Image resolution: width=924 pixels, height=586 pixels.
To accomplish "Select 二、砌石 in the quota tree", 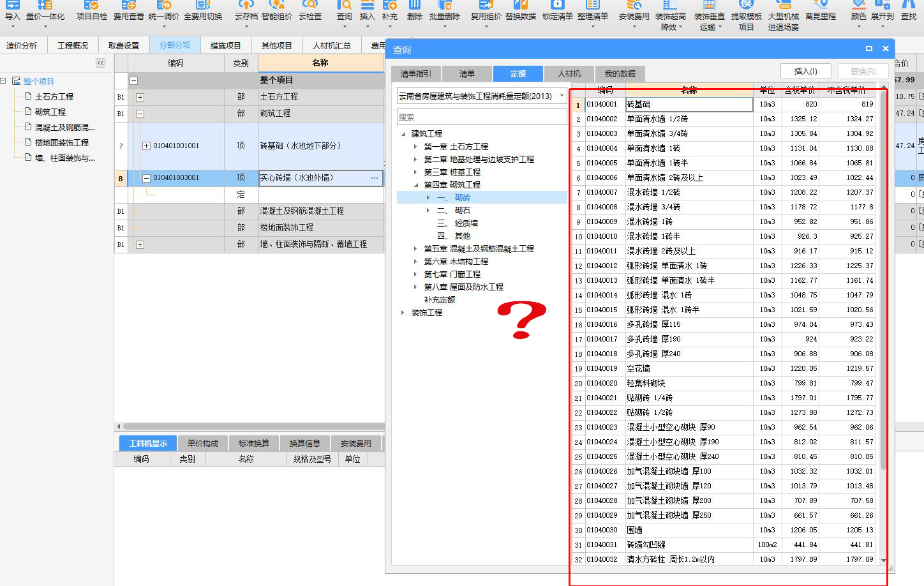I will pyautogui.click(x=453, y=211).
